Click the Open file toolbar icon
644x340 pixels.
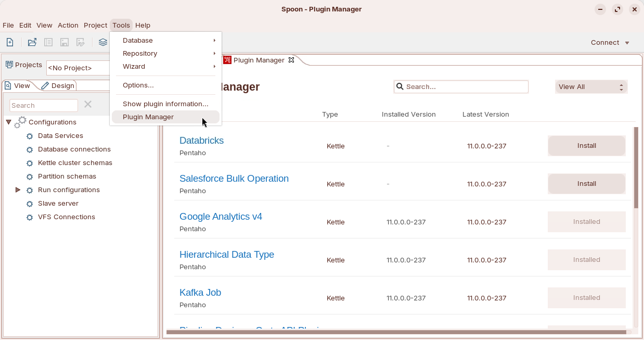(32, 43)
